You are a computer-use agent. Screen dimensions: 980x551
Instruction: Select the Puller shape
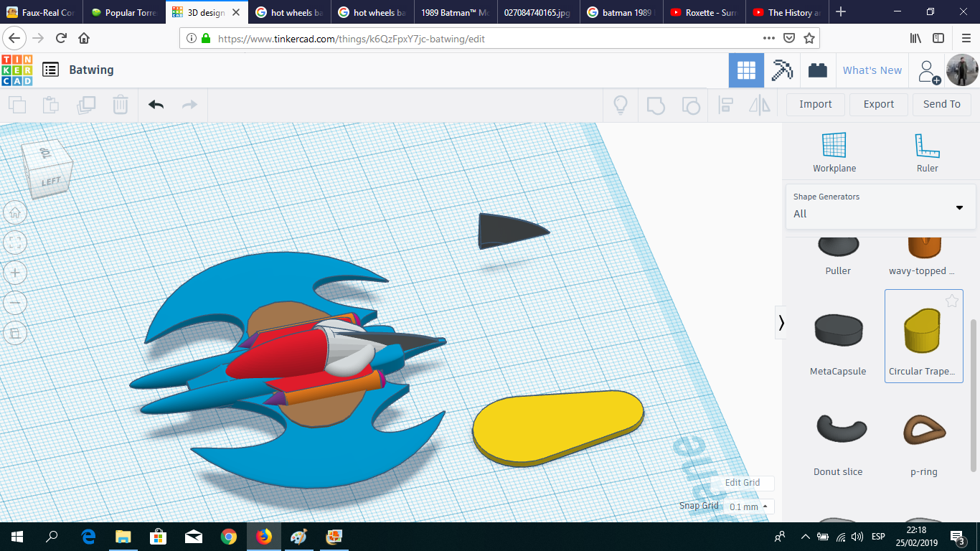tap(838, 257)
